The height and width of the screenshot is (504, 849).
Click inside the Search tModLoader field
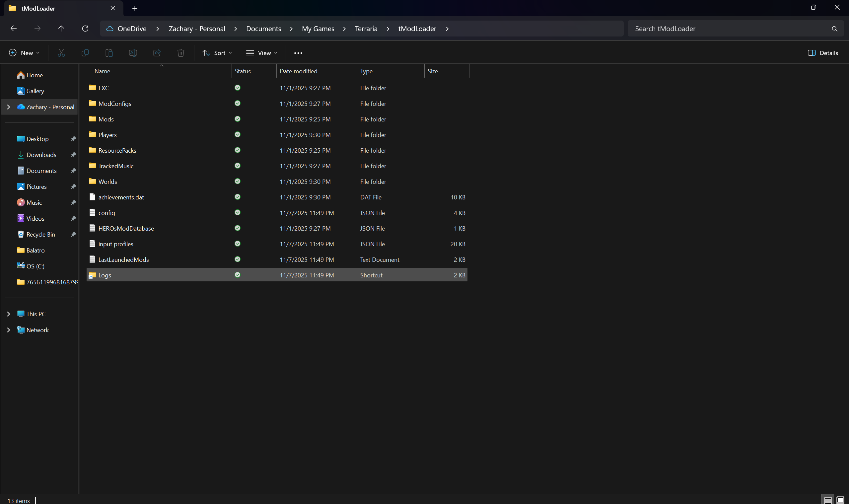point(713,29)
